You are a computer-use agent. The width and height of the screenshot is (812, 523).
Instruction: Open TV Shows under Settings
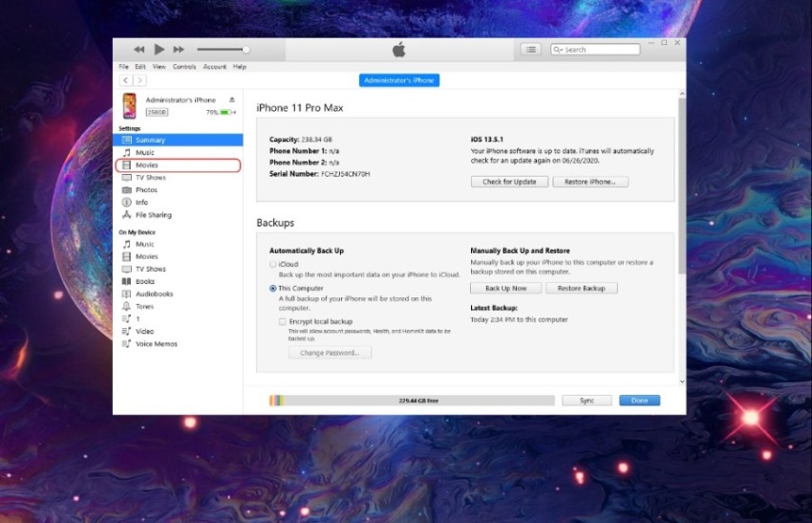point(178,177)
